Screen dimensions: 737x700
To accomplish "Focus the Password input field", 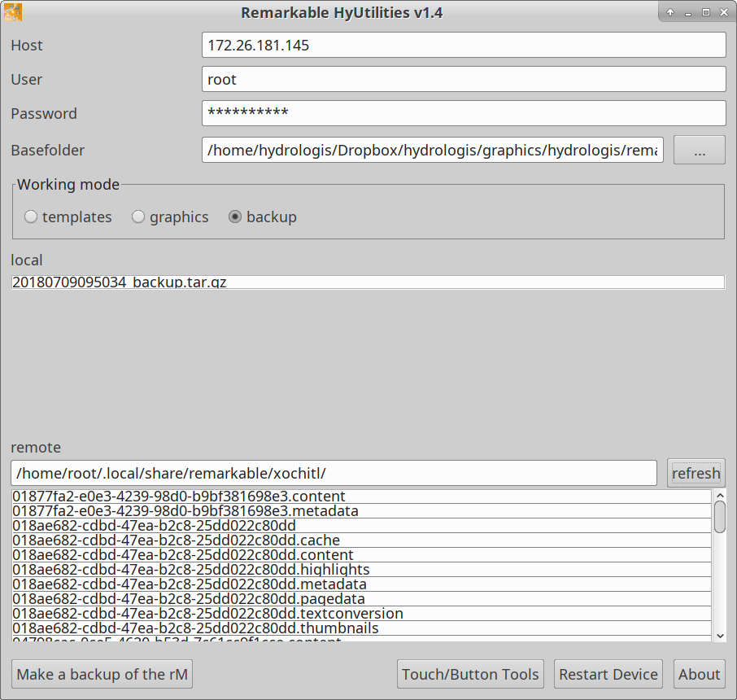I will pyautogui.click(x=464, y=113).
